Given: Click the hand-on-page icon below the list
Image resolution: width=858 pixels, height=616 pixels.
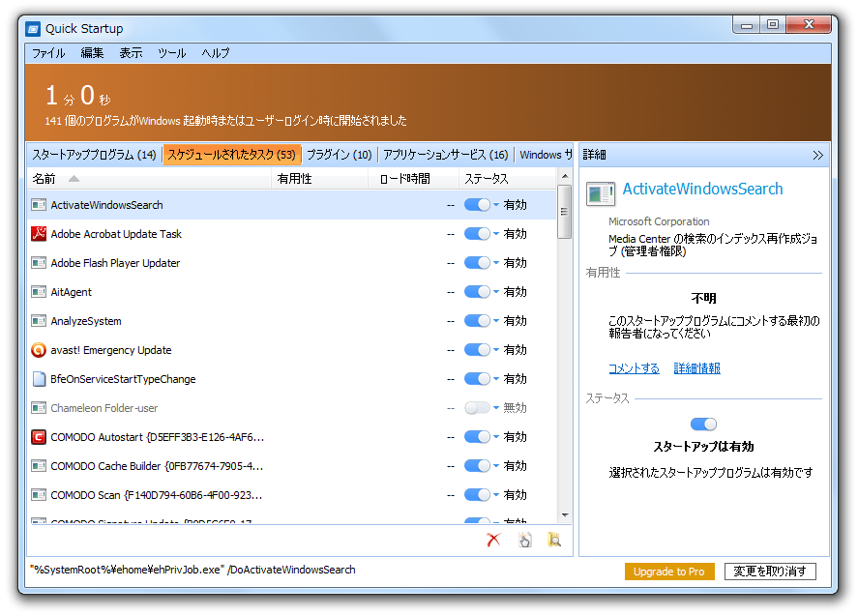Looking at the screenshot, I should click(x=524, y=540).
